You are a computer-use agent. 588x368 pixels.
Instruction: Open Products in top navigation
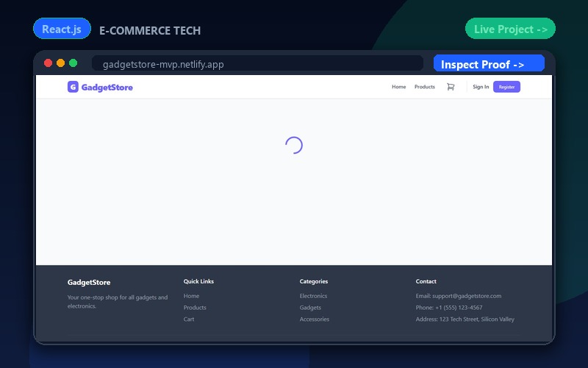425,87
